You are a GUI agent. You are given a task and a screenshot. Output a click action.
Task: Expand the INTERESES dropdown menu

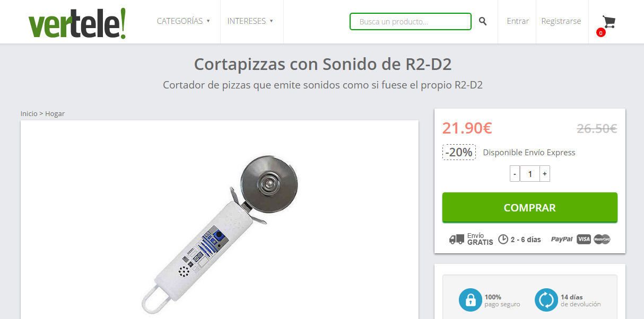pyautogui.click(x=250, y=21)
